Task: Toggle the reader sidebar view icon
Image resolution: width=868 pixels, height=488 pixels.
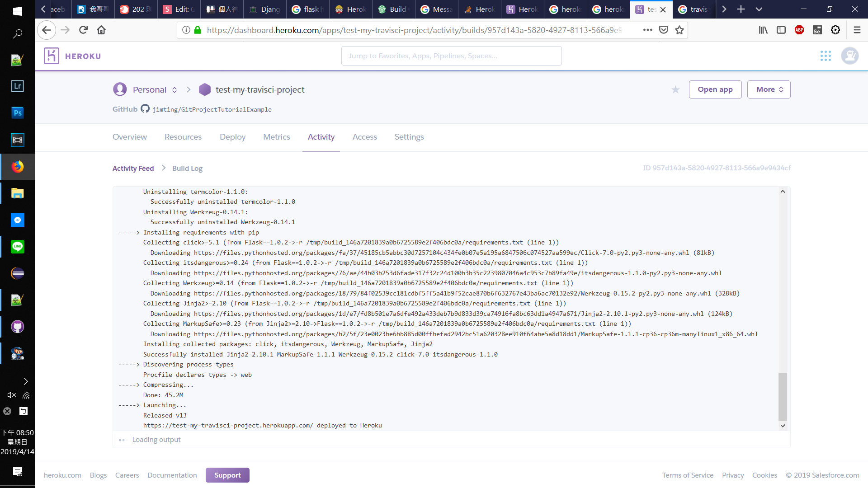Action: pyautogui.click(x=781, y=30)
